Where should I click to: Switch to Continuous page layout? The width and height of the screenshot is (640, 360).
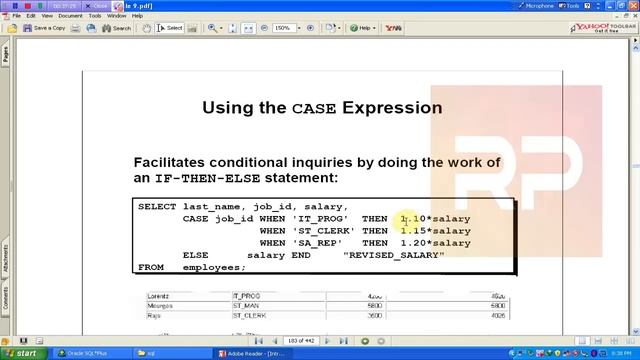pyautogui.click(x=598, y=341)
